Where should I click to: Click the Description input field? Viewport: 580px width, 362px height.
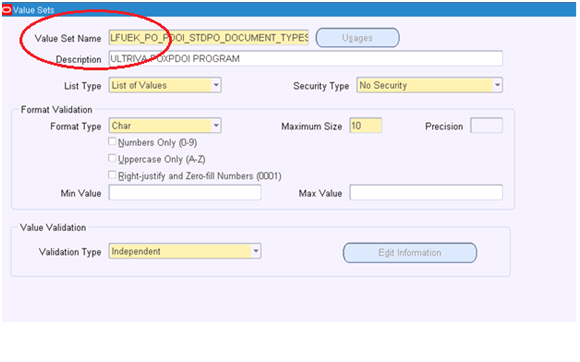click(306, 59)
